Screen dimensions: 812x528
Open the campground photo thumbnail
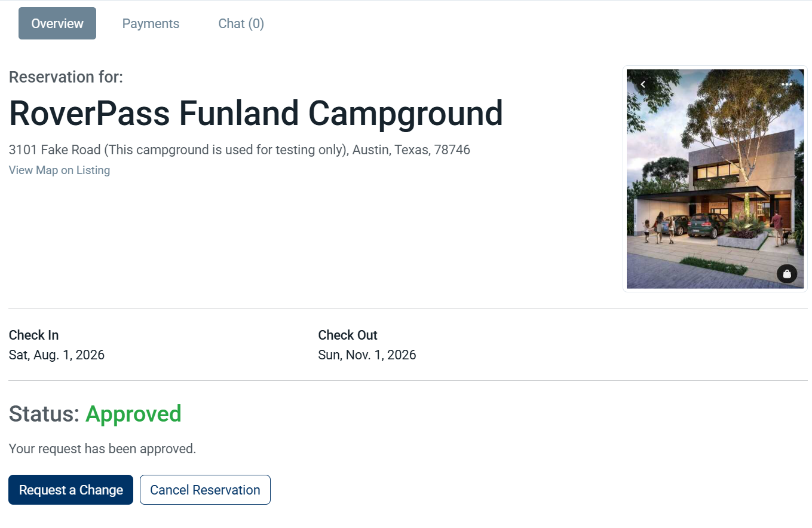715,179
